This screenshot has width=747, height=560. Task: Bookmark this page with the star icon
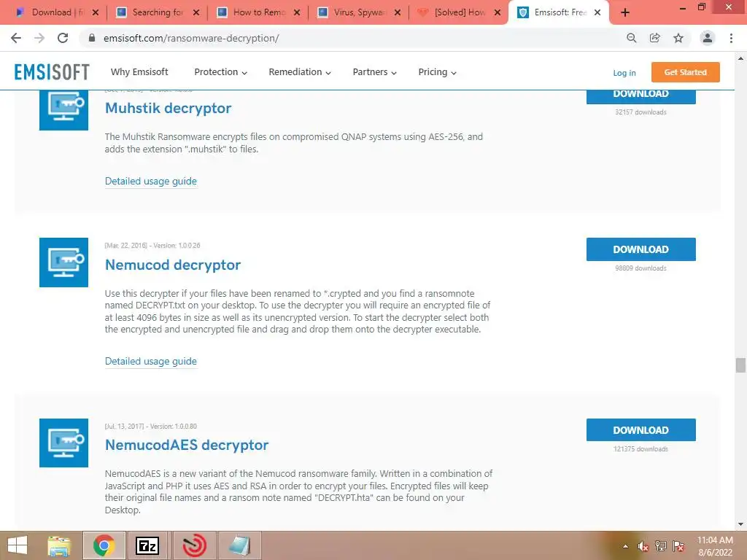(678, 38)
